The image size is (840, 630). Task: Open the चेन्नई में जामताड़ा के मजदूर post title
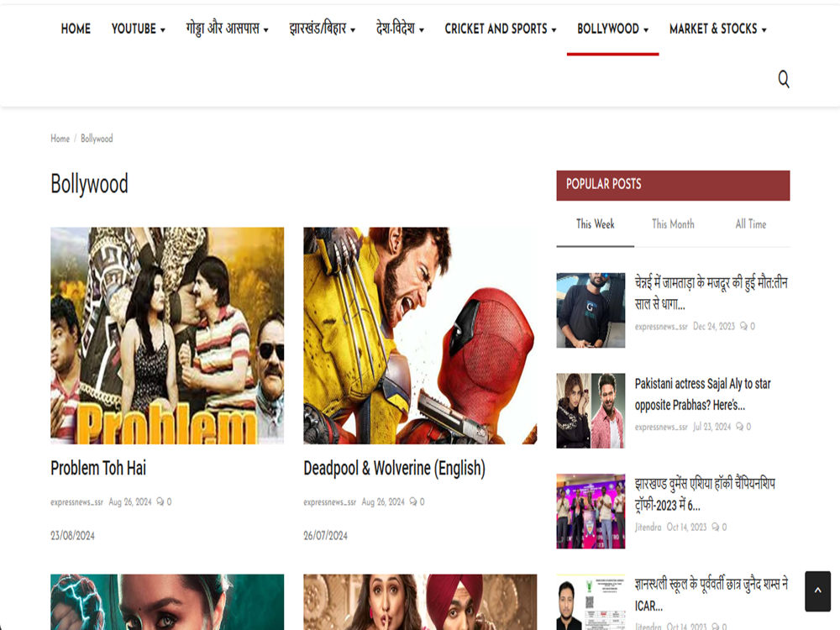[x=711, y=293]
